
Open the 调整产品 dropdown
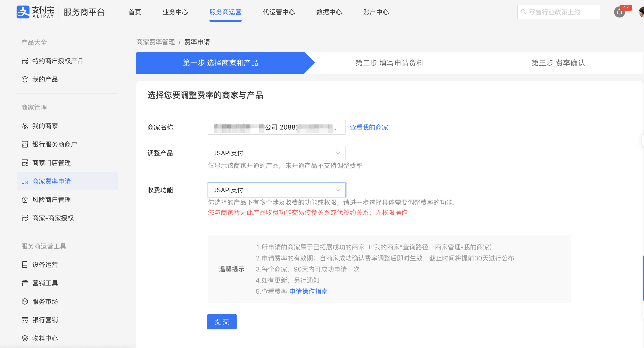click(x=276, y=153)
